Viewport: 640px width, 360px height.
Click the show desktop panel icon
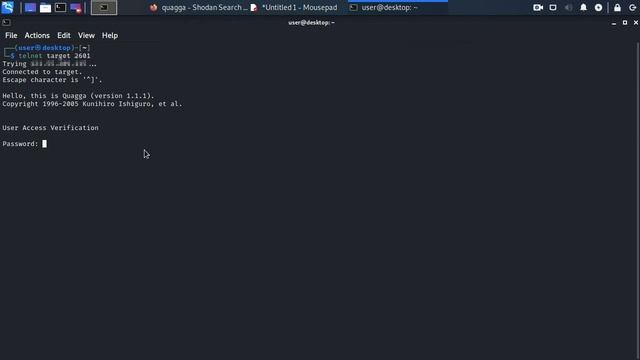pyautogui.click(x=30, y=7)
